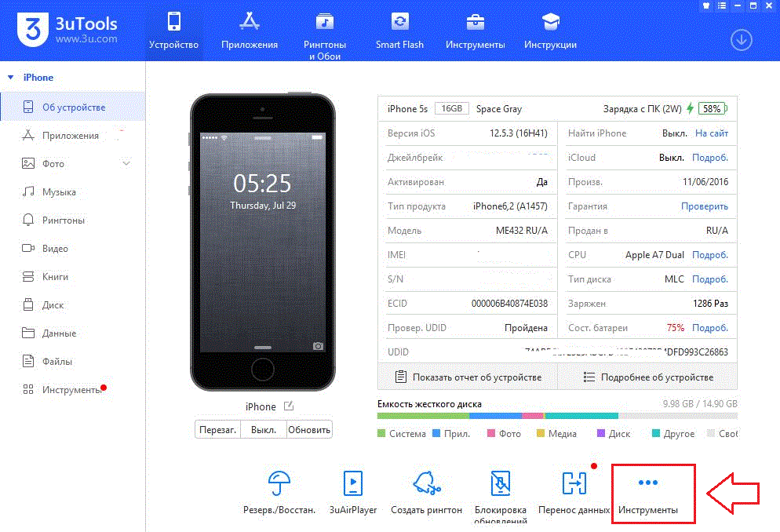The height and width of the screenshot is (532, 780).
Task: Click the UDID value text
Action: tap(625, 352)
